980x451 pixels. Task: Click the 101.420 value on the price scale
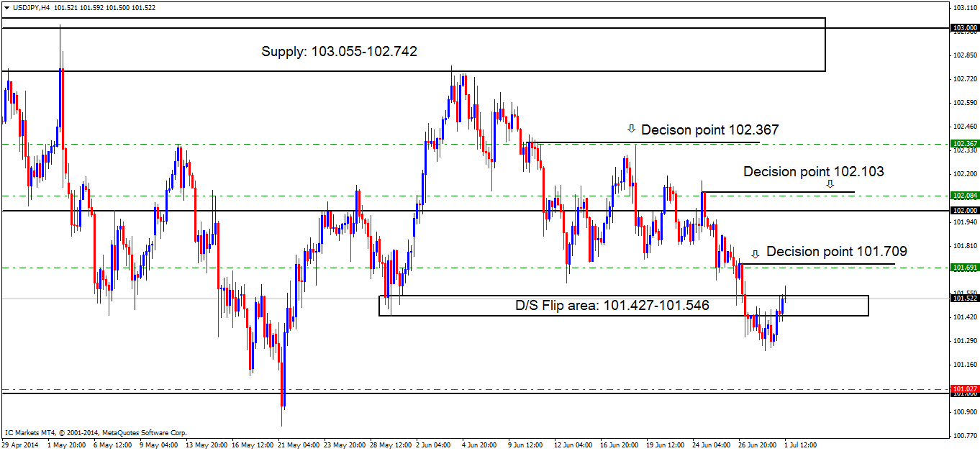click(x=964, y=316)
